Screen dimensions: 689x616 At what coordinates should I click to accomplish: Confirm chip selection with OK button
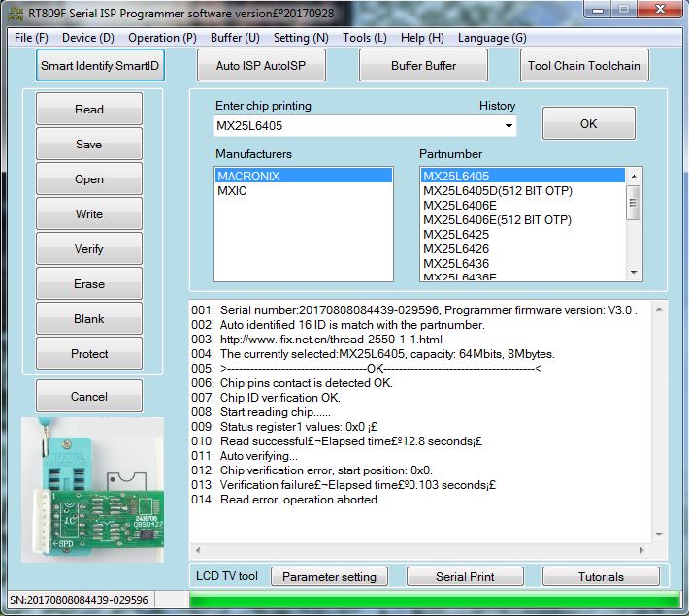tap(589, 123)
